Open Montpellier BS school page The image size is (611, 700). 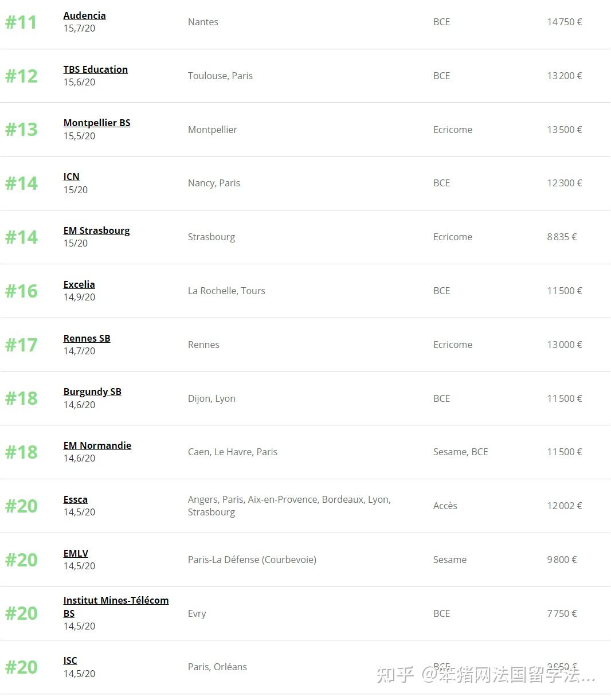point(97,123)
